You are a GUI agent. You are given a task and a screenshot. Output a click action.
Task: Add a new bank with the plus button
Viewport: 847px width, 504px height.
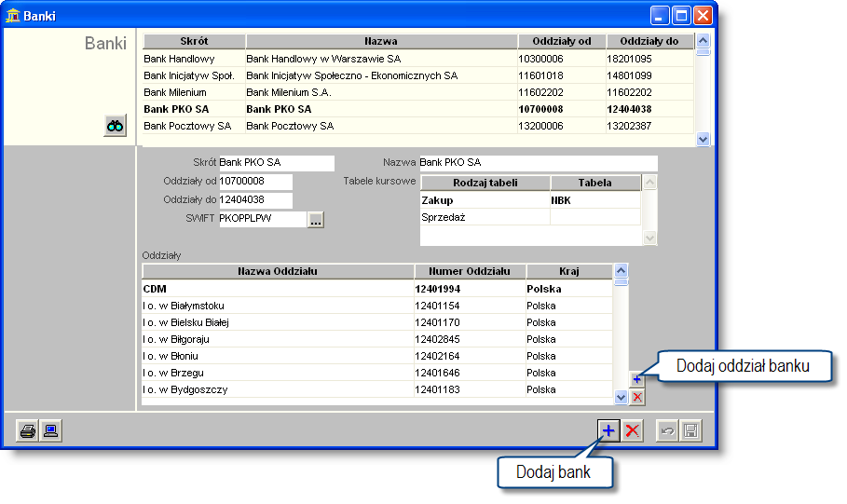(x=608, y=431)
